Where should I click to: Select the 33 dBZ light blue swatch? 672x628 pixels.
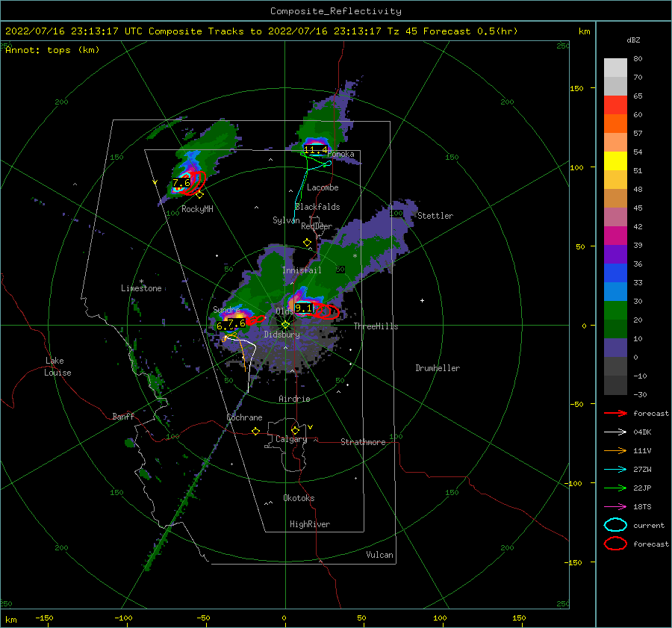point(615,291)
